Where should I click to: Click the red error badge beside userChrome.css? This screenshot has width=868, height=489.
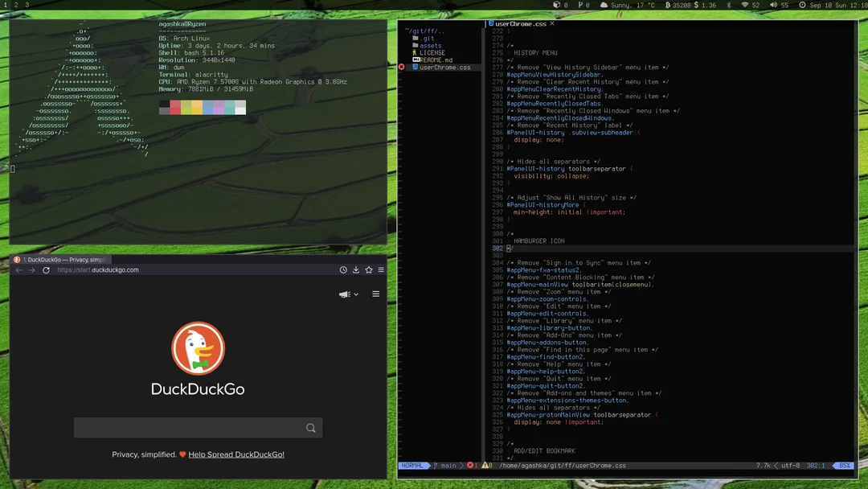[402, 68]
